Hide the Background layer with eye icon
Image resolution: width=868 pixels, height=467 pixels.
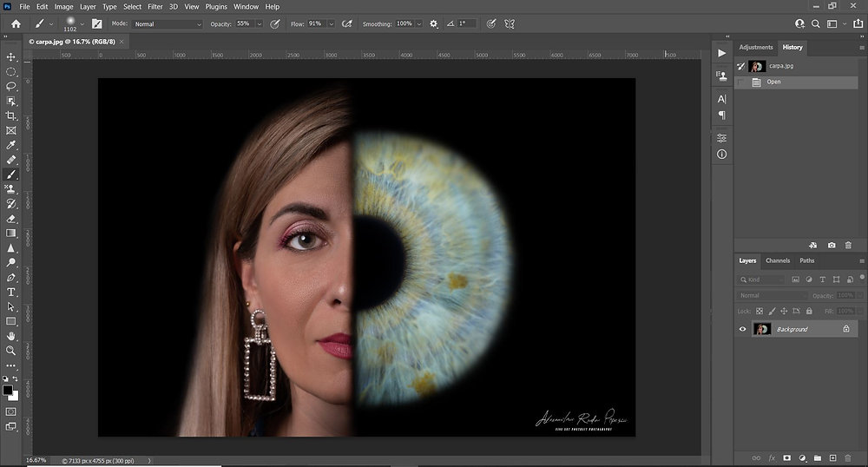pyautogui.click(x=742, y=330)
